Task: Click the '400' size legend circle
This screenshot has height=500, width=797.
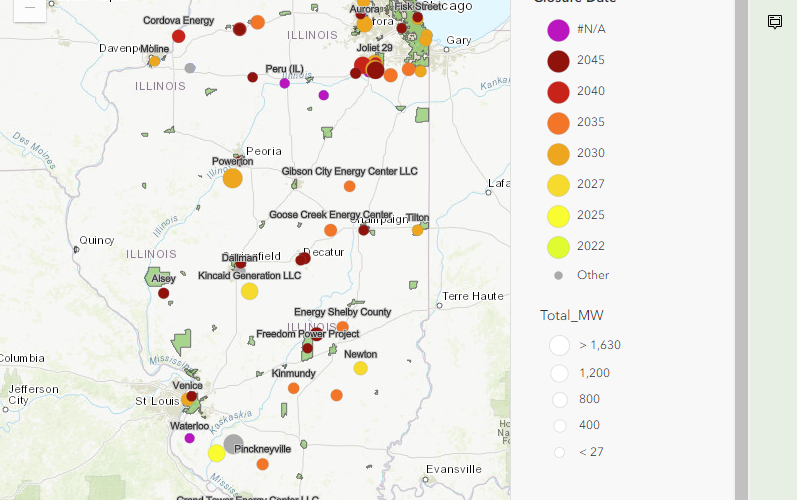Action: point(560,426)
